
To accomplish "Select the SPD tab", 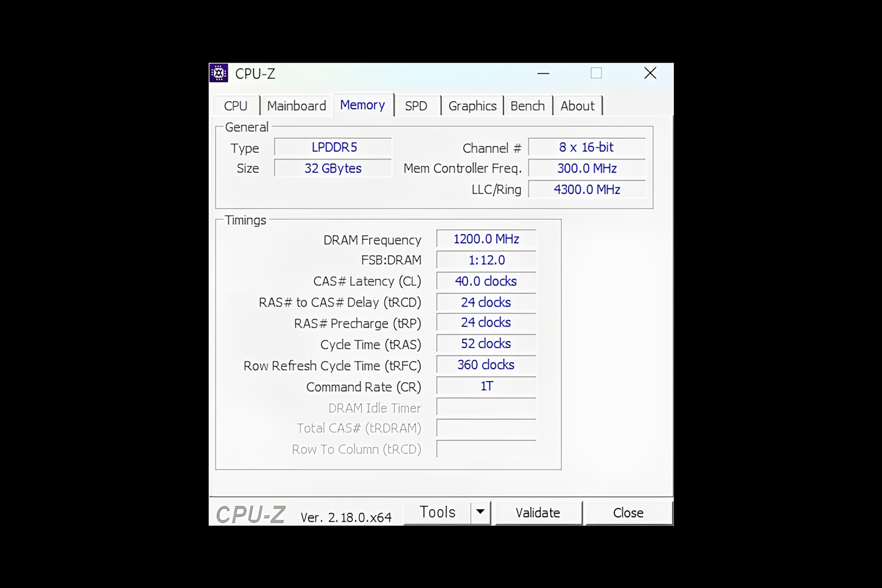I will pos(416,106).
